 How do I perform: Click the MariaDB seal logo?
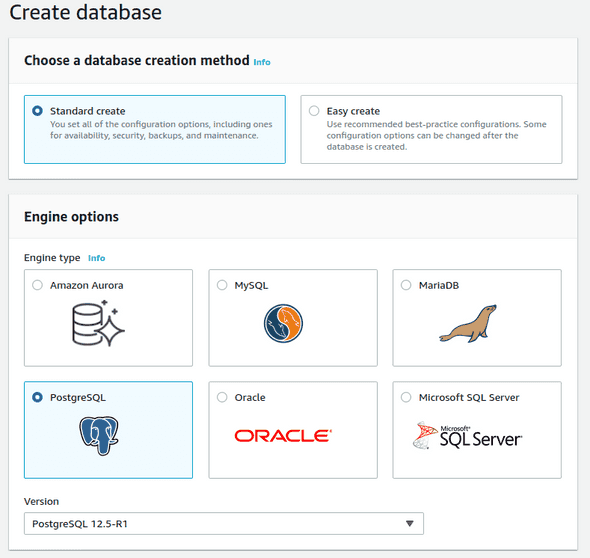point(468,324)
